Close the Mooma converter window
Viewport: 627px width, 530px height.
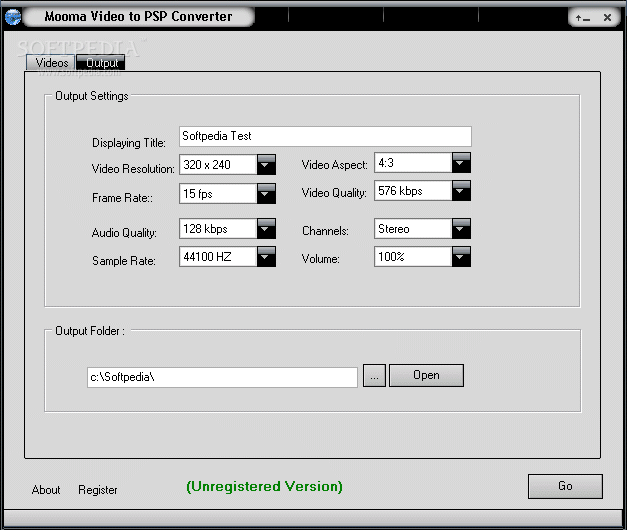click(607, 18)
